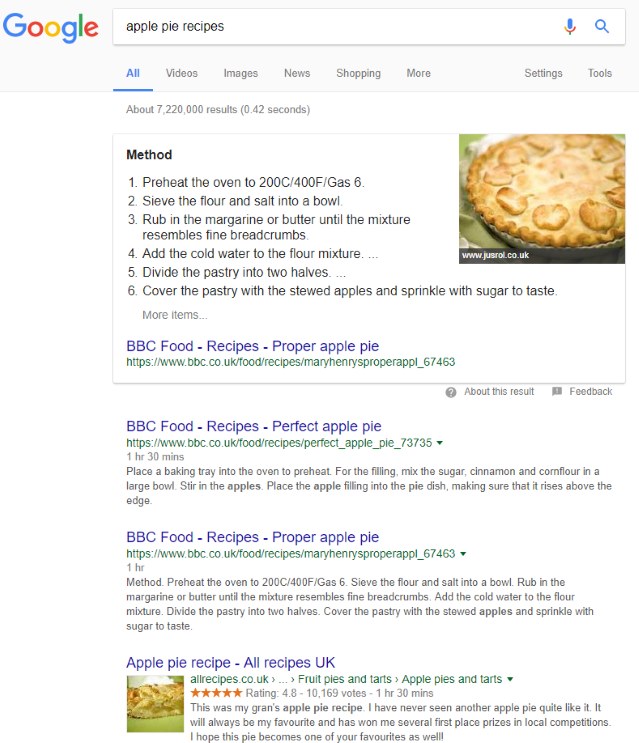The height and width of the screenshot is (743, 639).
Task: Select the All tab
Action: point(133,73)
